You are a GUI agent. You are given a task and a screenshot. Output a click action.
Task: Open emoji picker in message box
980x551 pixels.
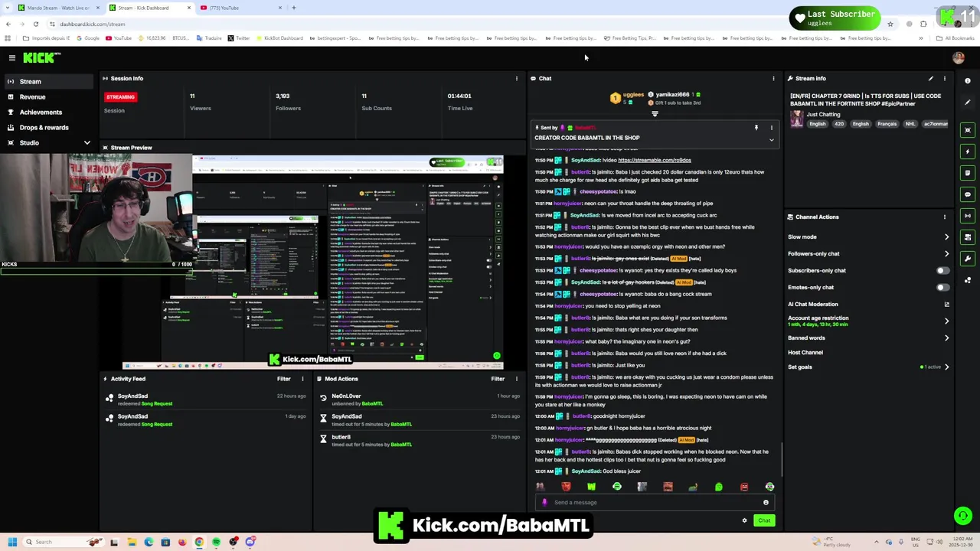pos(766,503)
